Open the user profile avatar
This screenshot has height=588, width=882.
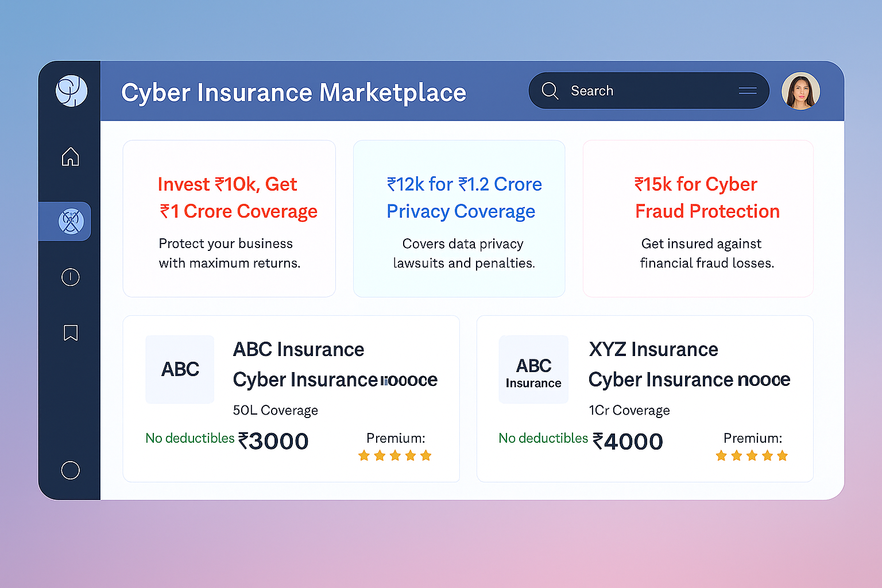coord(800,91)
